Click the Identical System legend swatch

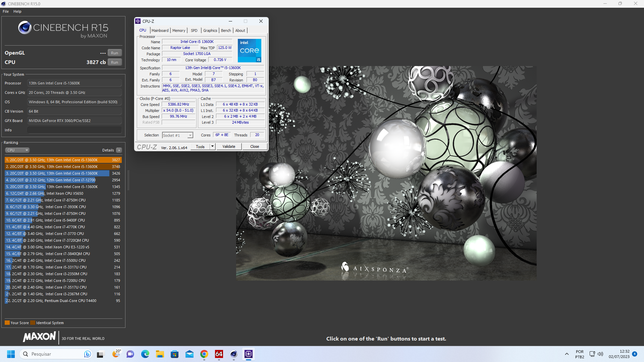click(x=33, y=323)
